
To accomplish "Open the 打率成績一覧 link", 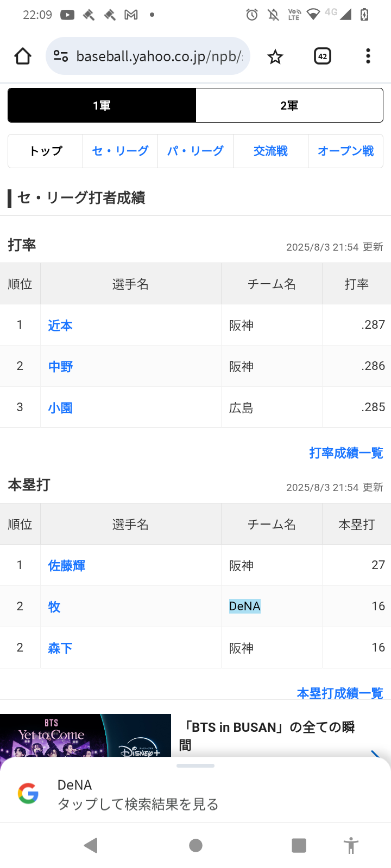I will pos(347,453).
